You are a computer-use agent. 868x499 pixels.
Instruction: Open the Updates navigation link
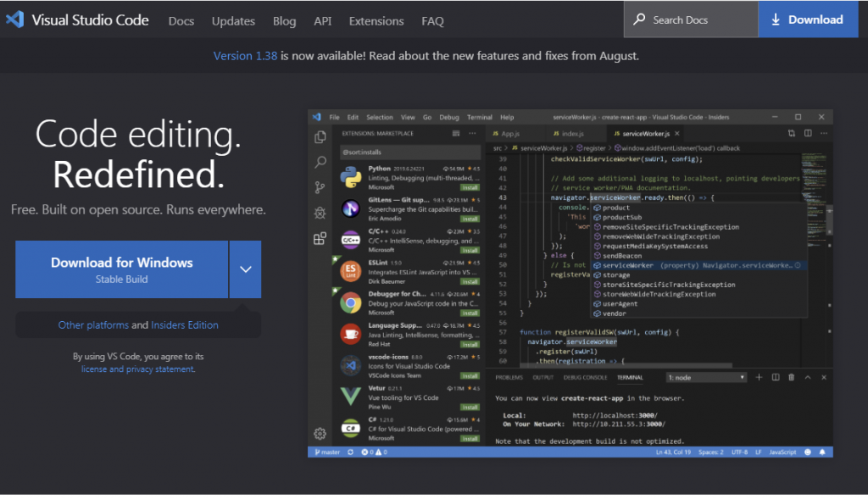(233, 21)
